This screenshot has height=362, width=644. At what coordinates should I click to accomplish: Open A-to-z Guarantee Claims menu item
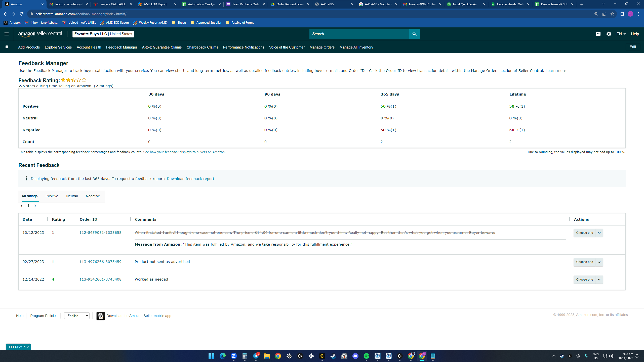(162, 47)
